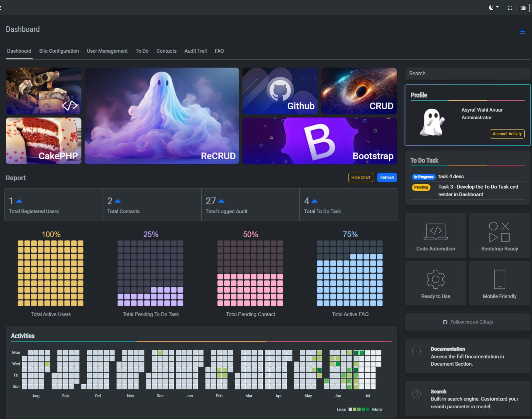Screen dimensions: 532x419
Task: Follow me on Github link
Action: (x=468, y=322)
